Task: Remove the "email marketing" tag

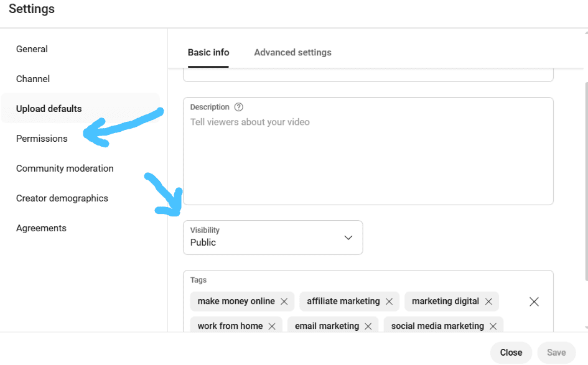Action: click(368, 326)
